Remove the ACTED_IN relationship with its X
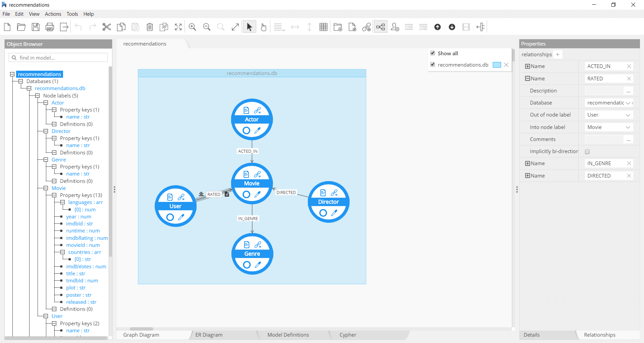Viewport: 644px width, 343px height. click(629, 66)
